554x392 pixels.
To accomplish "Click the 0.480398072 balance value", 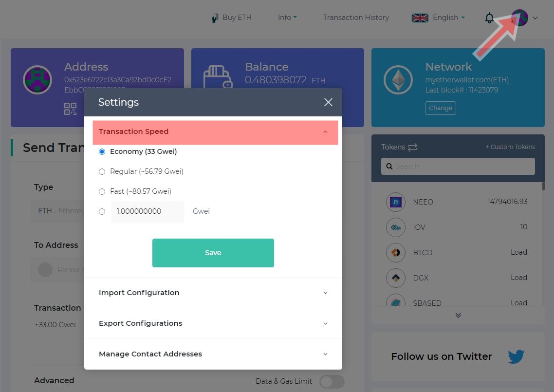I will 276,80.
